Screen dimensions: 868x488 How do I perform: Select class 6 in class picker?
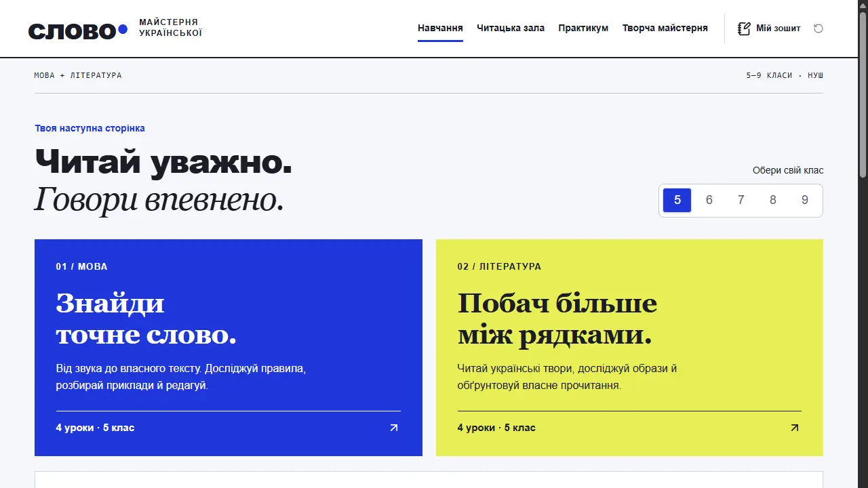709,200
